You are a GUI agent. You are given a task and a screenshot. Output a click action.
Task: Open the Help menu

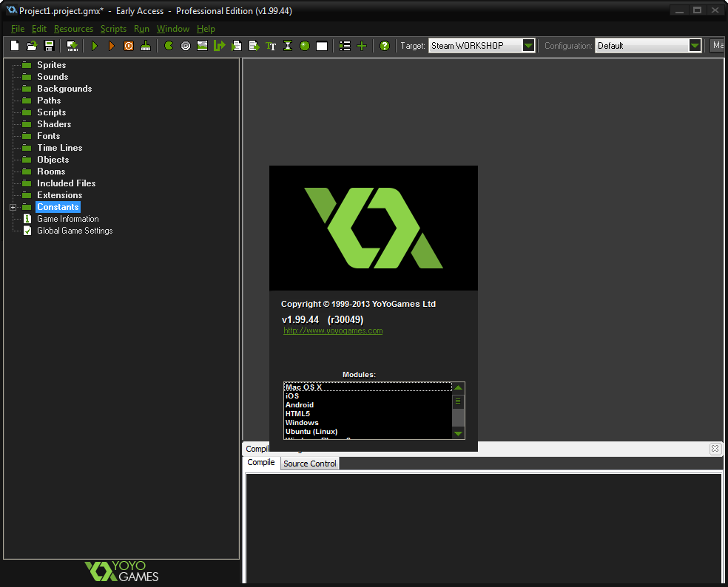(206, 29)
